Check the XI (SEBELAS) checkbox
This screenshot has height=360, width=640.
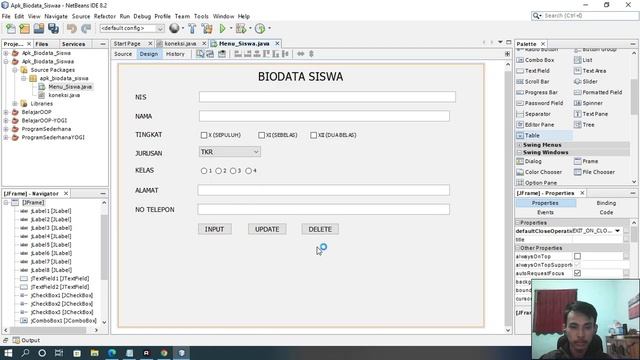261,135
